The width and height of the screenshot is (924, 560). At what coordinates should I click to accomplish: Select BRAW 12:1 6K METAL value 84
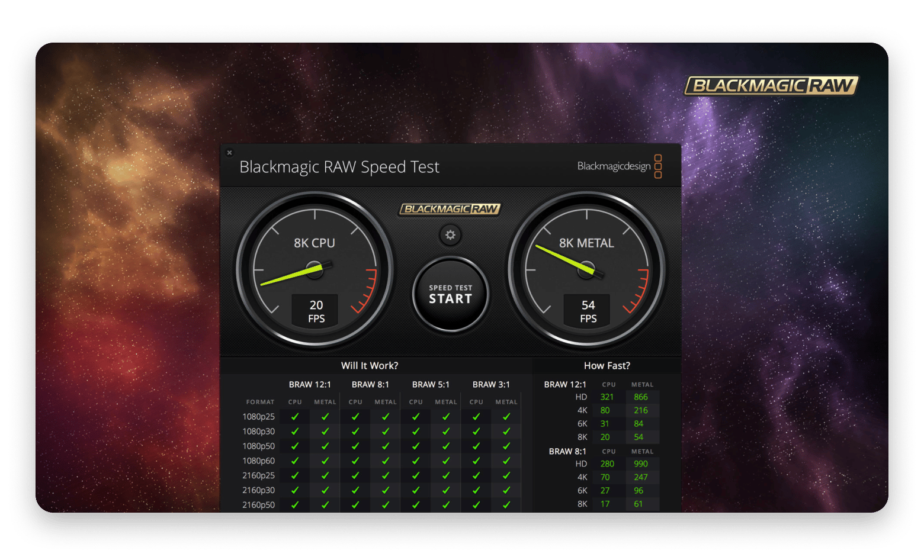[x=639, y=424]
